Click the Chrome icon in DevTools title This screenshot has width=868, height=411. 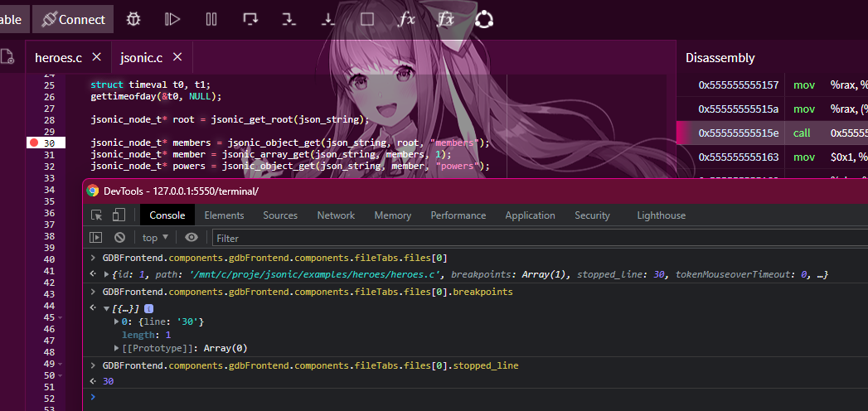[93, 191]
